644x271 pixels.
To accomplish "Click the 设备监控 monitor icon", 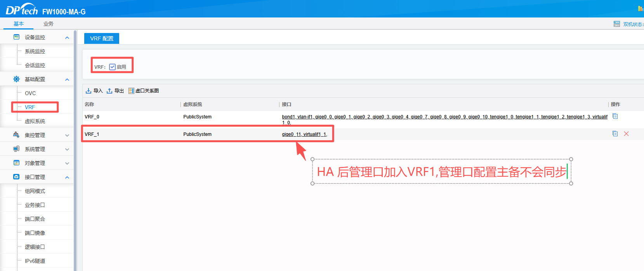I will 16,37.
